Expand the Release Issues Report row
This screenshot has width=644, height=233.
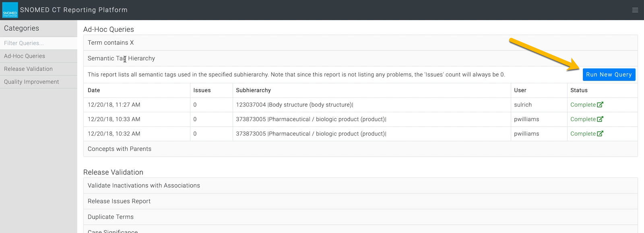(360, 201)
